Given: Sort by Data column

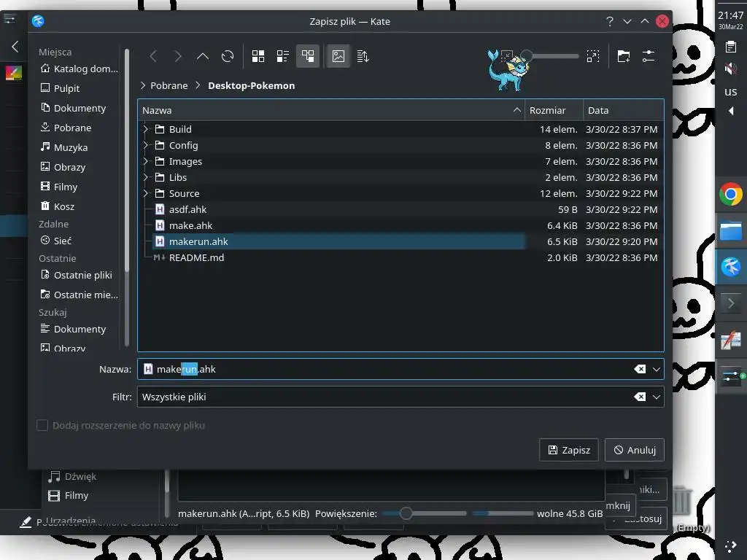Looking at the screenshot, I should (x=623, y=110).
